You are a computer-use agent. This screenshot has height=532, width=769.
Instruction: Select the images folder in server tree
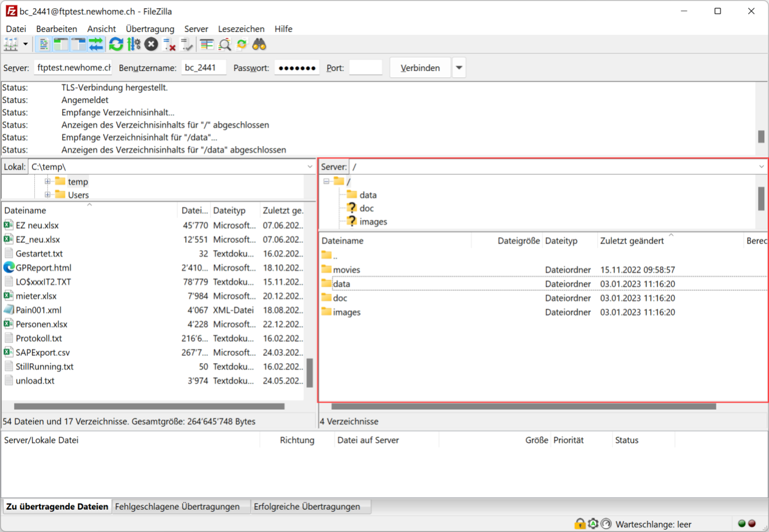click(x=373, y=222)
